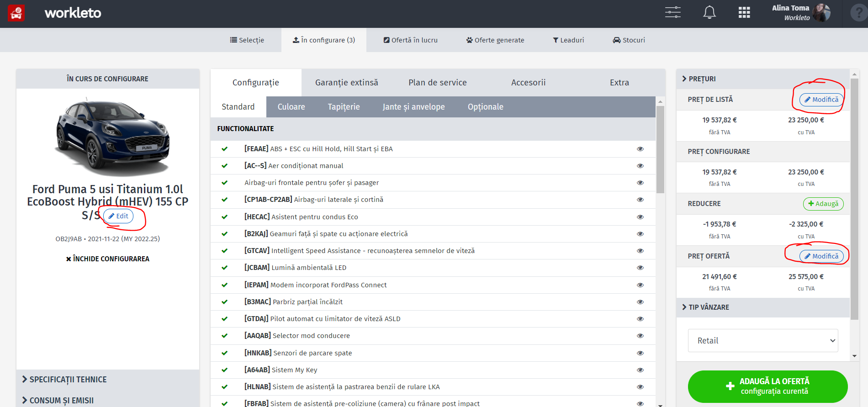The width and height of the screenshot is (868, 407).
Task: Toggle eye icon for ABS + ESC row
Action: pos(640,149)
